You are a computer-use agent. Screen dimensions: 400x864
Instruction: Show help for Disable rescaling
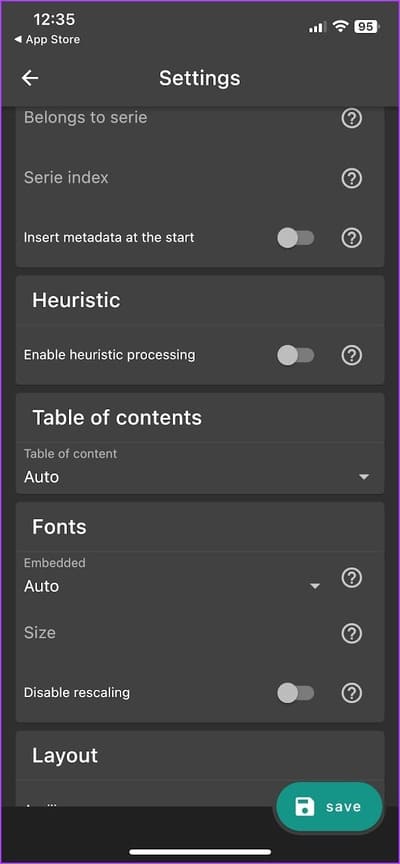coord(352,693)
